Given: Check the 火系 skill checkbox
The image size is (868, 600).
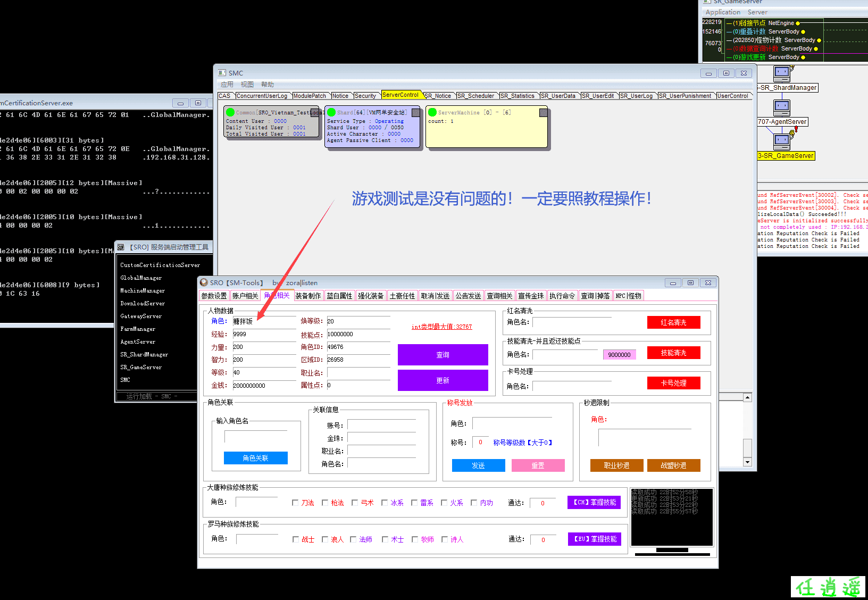Looking at the screenshot, I should (444, 503).
